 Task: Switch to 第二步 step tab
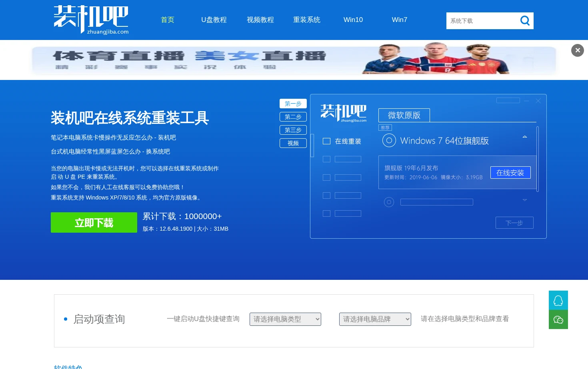293,117
